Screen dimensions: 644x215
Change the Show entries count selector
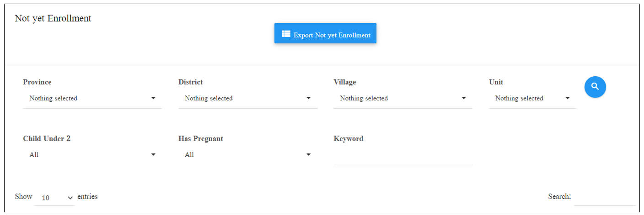click(55, 198)
